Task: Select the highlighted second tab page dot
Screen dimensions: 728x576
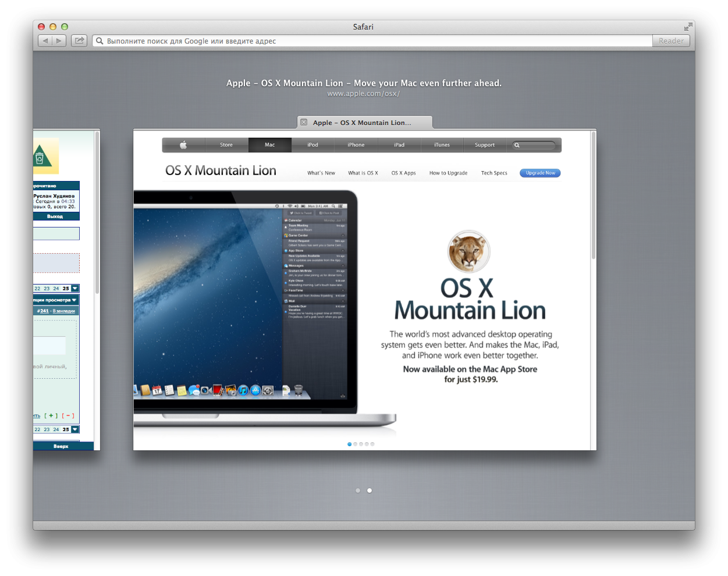Action: point(370,490)
